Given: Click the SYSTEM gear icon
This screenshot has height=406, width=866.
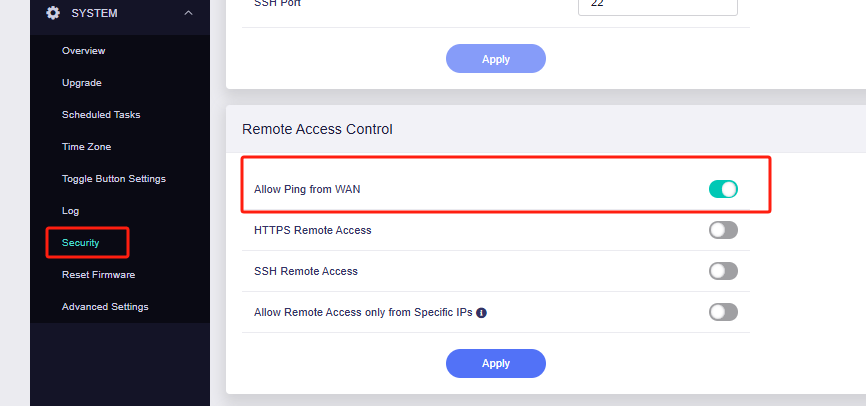Looking at the screenshot, I should pyautogui.click(x=52, y=13).
